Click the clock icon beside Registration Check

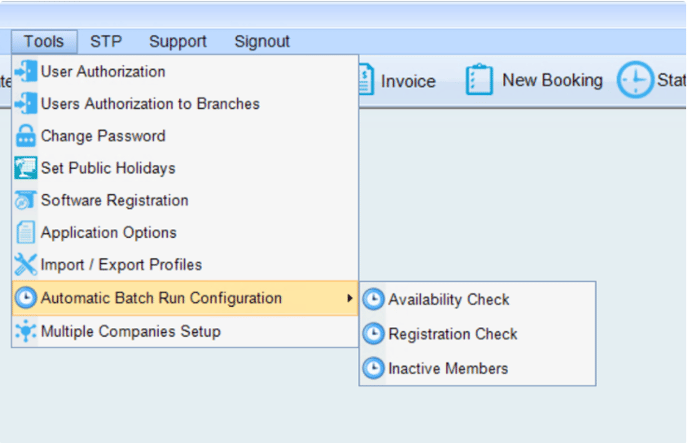(373, 334)
